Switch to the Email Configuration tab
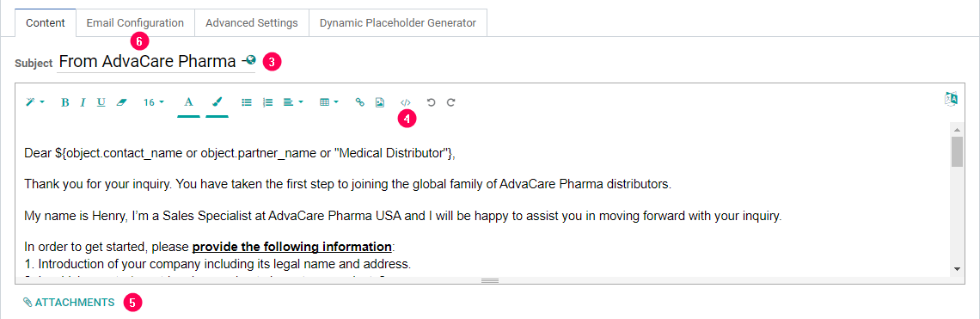 [x=135, y=23]
